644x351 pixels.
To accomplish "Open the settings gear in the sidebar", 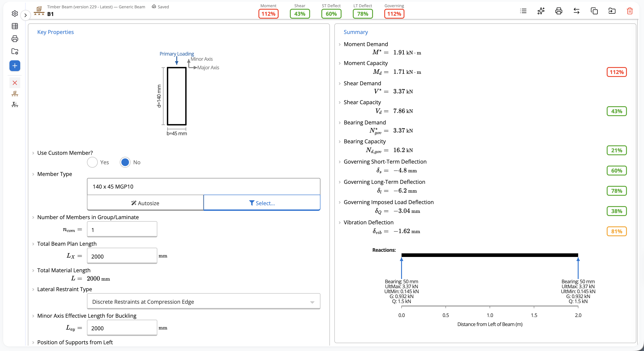I will pyautogui.click(x=15, y=13).
